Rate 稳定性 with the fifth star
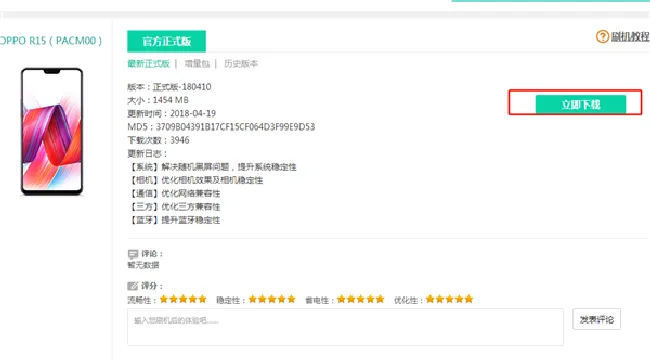650x361 pixels. click(291, 299)
